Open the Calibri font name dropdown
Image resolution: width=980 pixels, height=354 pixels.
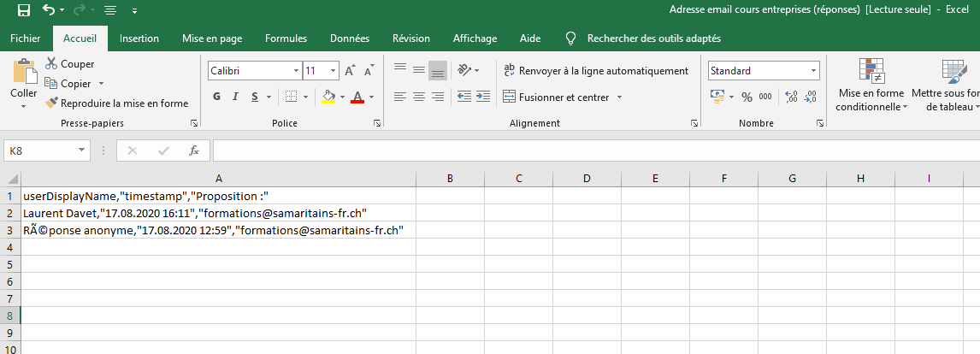click(296, 71)
